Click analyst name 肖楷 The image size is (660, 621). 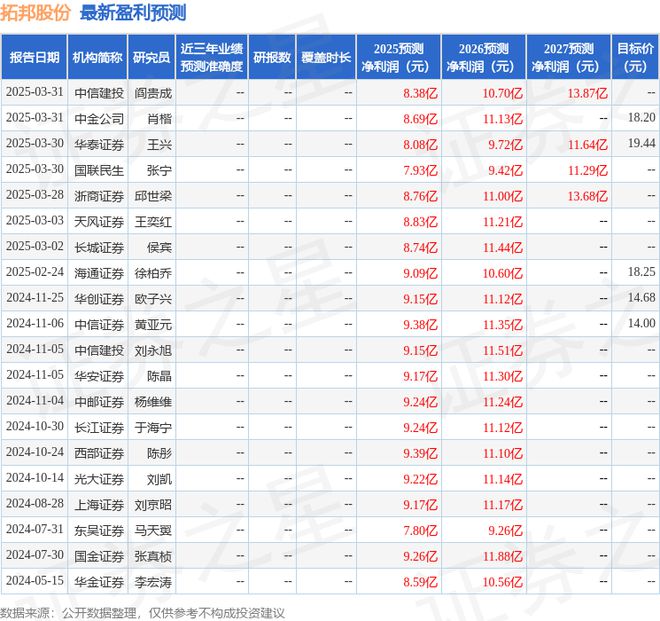160,119
